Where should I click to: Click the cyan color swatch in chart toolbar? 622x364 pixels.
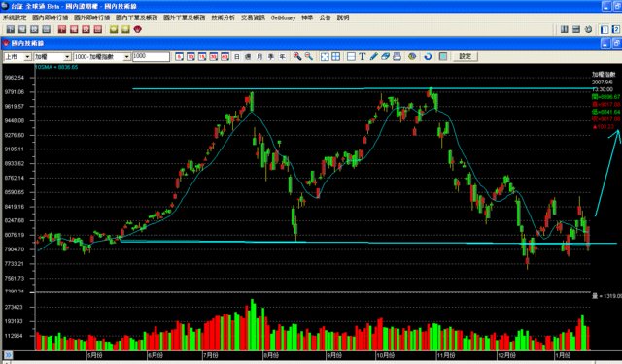click(x=443, y=56)
